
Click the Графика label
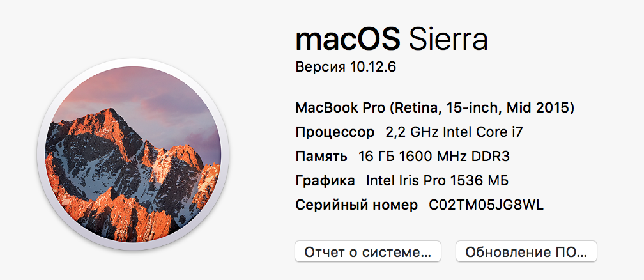point(325,181)
